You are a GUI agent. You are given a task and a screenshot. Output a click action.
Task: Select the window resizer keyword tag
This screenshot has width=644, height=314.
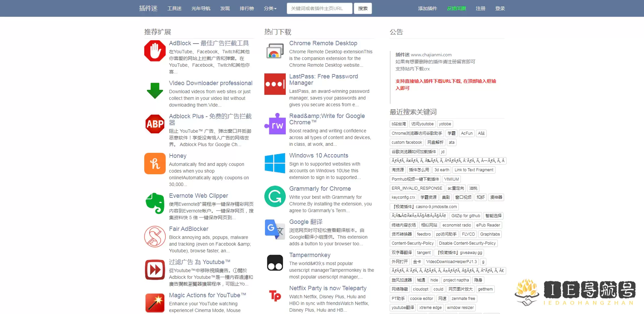(460, 308)
